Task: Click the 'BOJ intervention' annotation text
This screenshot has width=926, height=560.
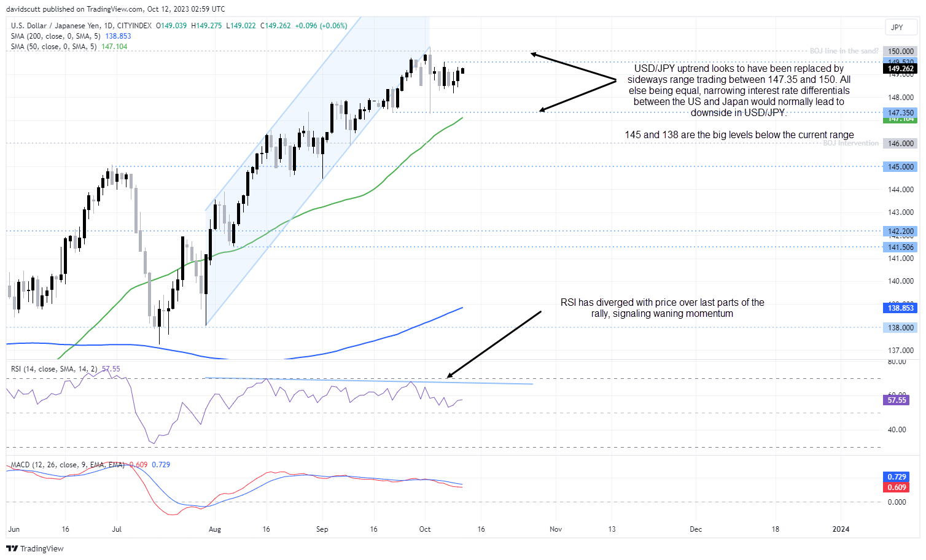Action: pyautogui.click(x=850, y=143)
